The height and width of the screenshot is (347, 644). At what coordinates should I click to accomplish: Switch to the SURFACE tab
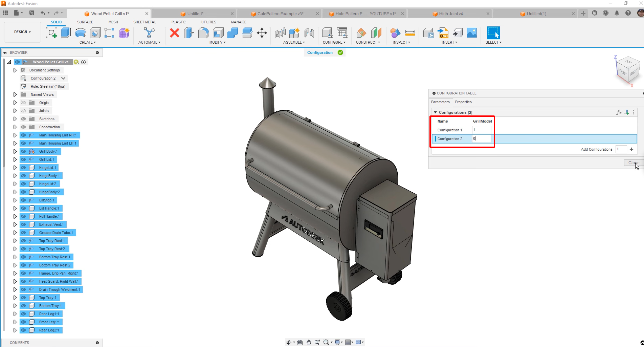tap(85, 22)
